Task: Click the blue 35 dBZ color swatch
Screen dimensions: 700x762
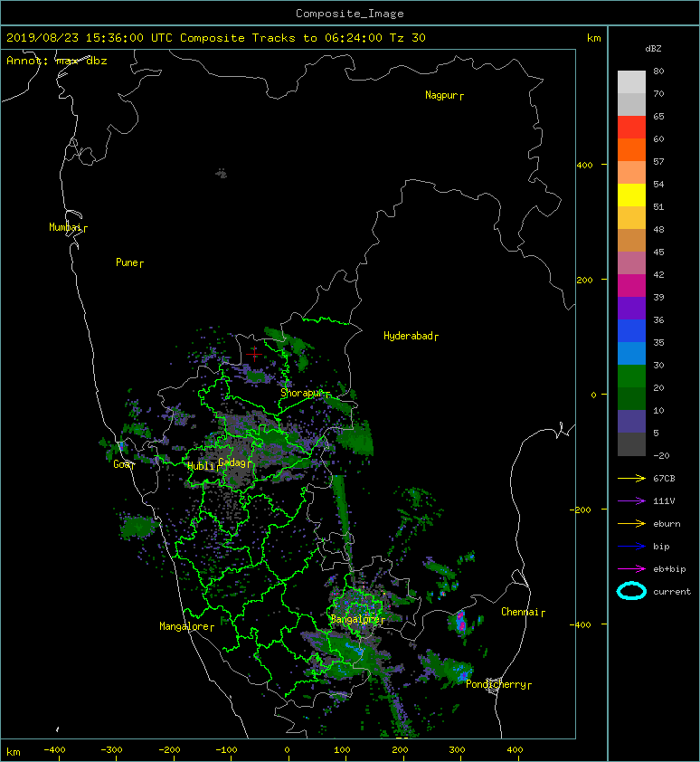Action: (x=631, y=330)
